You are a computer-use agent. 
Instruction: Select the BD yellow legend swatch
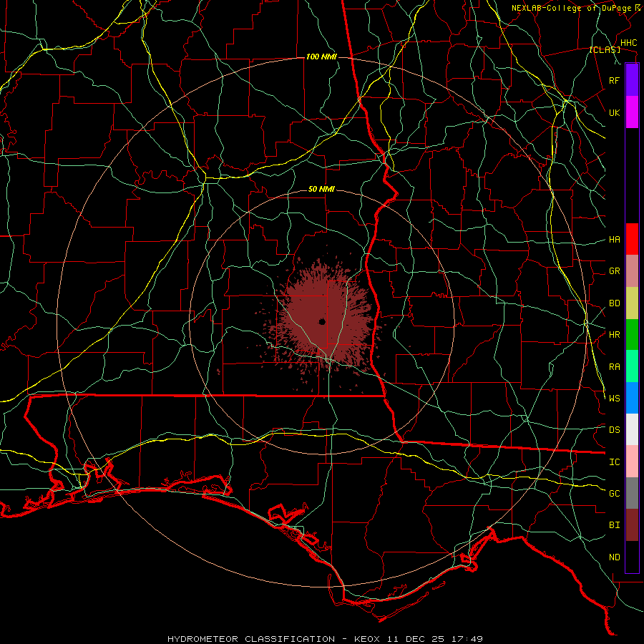click(632, 303)
